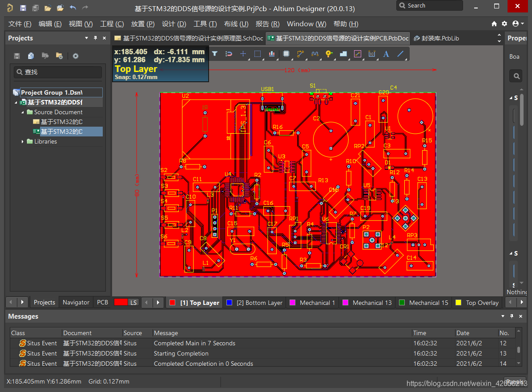Close the Projects panel

104,38
